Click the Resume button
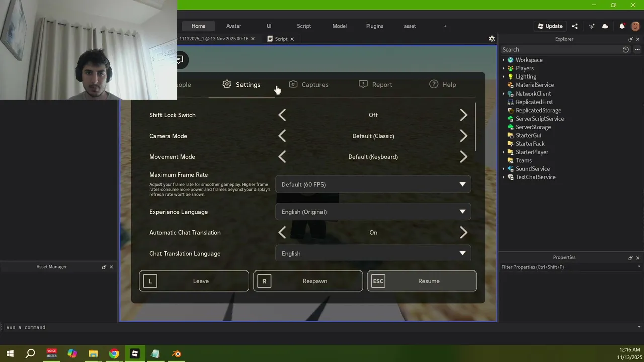This screenshot has width=644, height=362. (x=422, y=281)
